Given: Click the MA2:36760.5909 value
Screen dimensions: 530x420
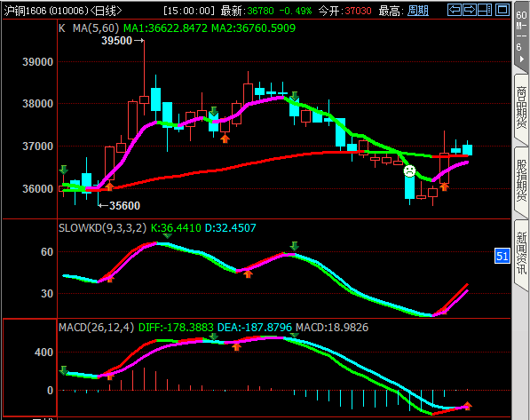Looking at the screenshot, I should coord(254,28).
